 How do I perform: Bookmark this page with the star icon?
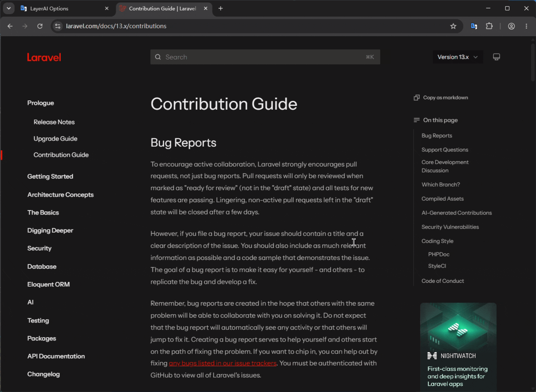(x=453, y=26)
